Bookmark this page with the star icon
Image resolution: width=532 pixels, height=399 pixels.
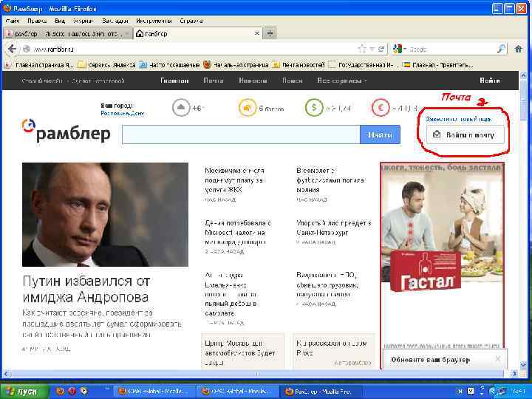point(362,50)
